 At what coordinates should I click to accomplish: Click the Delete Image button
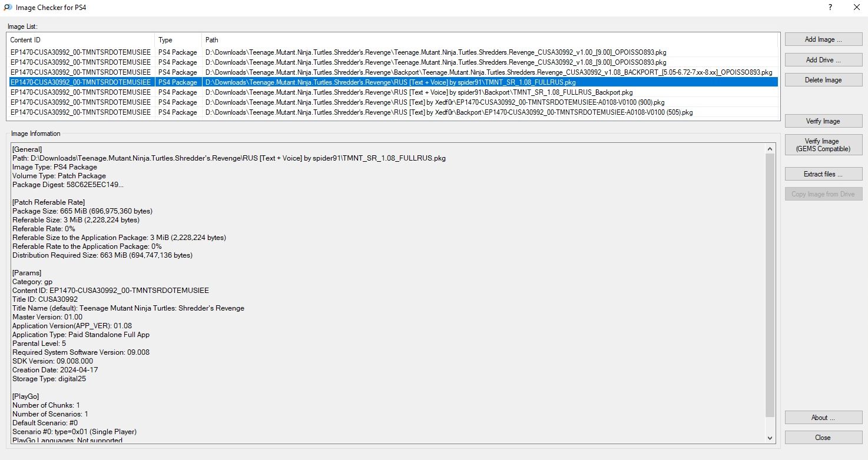pos(823,80)
